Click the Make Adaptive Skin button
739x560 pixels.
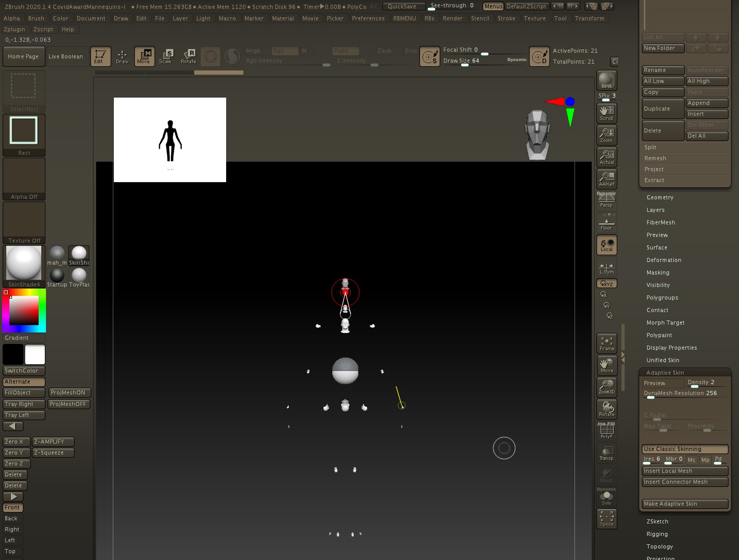pyautogui.click(x=685, y=504)
